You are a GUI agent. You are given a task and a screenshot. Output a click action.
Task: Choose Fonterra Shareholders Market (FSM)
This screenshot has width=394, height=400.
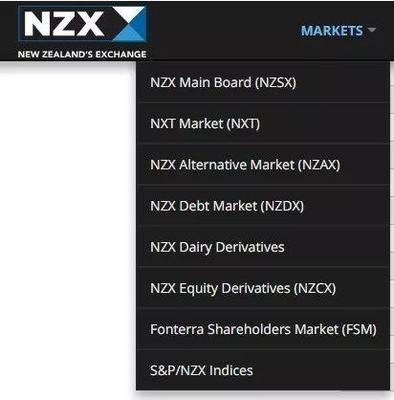click(x=263, y=329)
